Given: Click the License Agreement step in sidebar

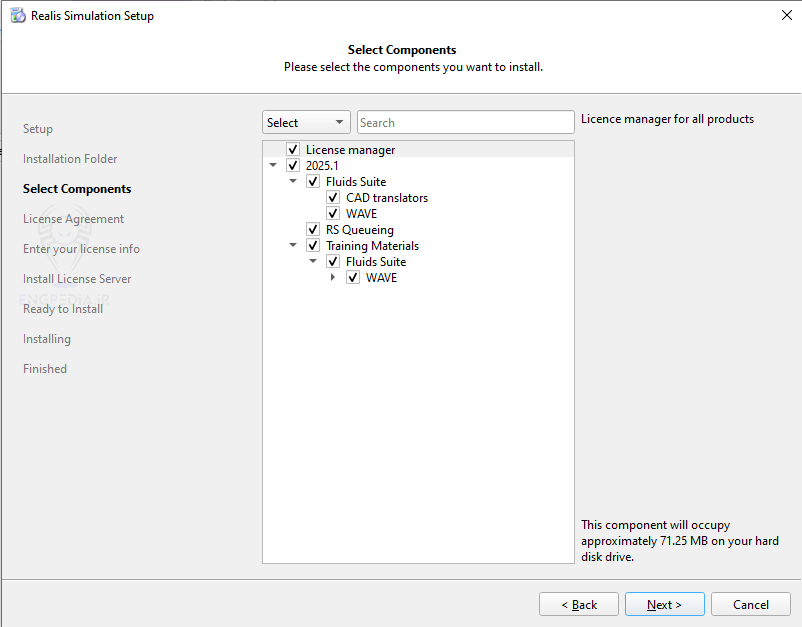Looking at the screenshot, I should click(73, 219).
